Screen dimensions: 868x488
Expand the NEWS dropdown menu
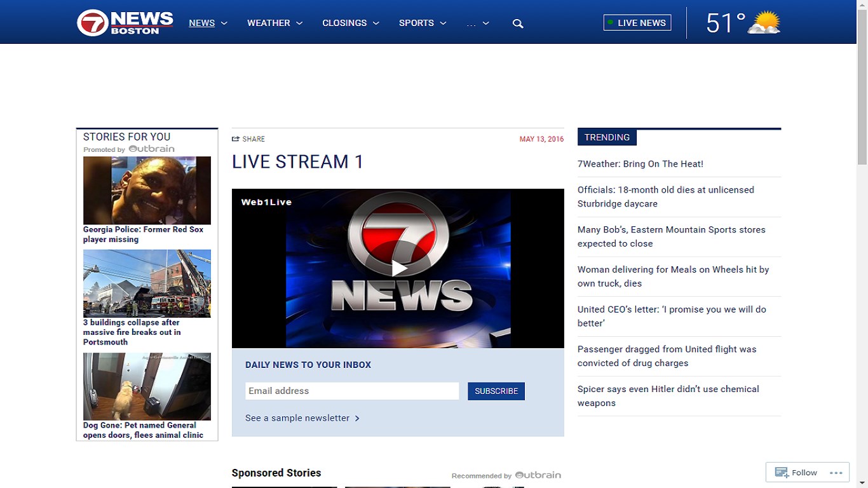click(x=208, y=23)
